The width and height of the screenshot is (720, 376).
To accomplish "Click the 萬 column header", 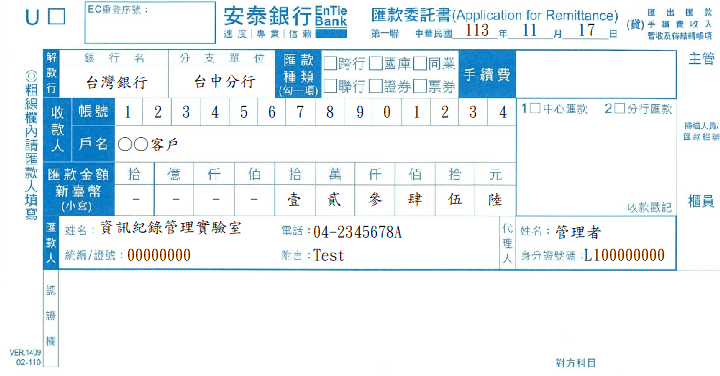I will (x=335, y=174).
